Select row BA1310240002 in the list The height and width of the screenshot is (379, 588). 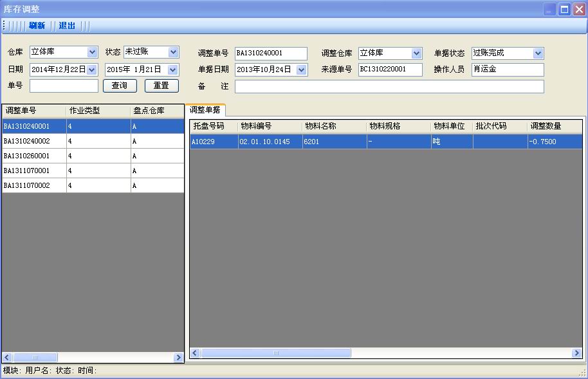point(93,141)
